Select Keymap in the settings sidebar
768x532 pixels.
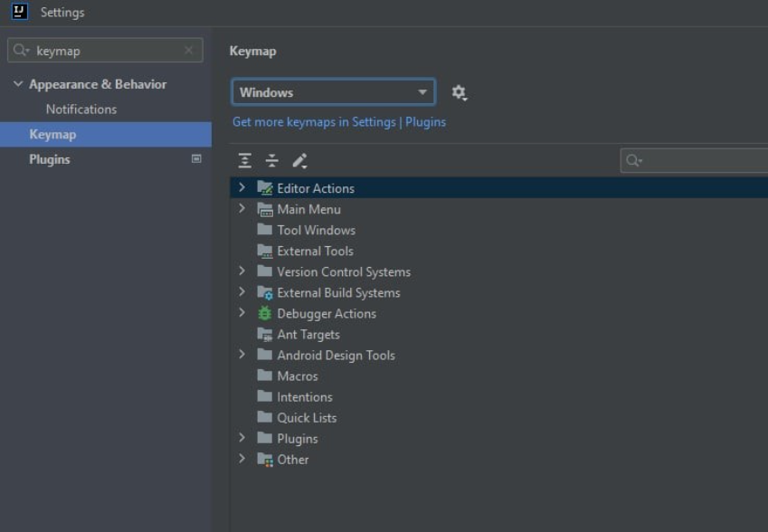(x=106, y=134)
